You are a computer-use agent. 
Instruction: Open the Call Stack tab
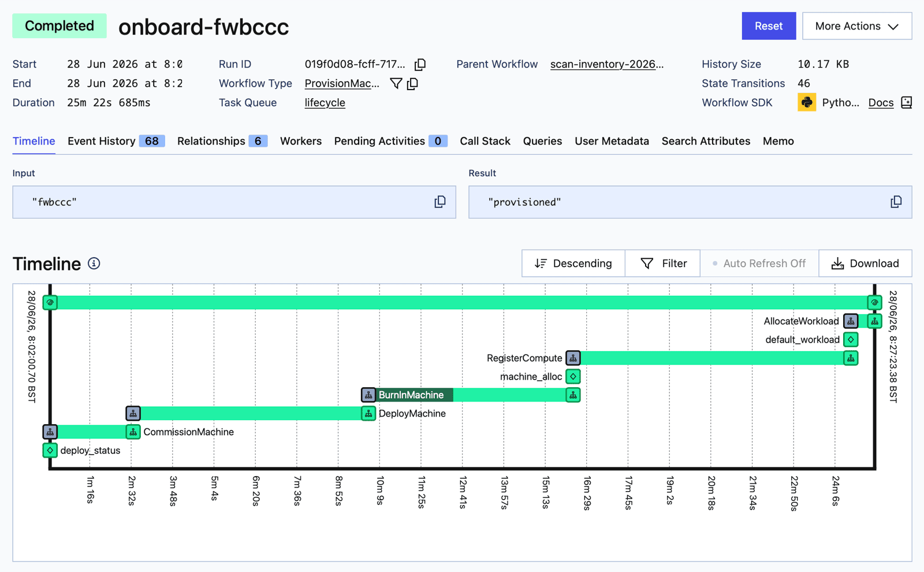click(x=485, y=141)
